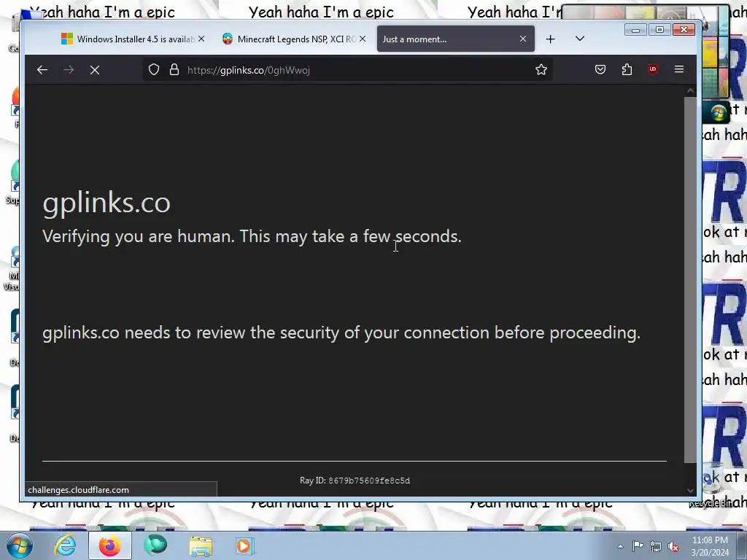Click Firefox taskbar icon
The height and width of the screenshot is (560, 747).
click(x=110, y=545)
